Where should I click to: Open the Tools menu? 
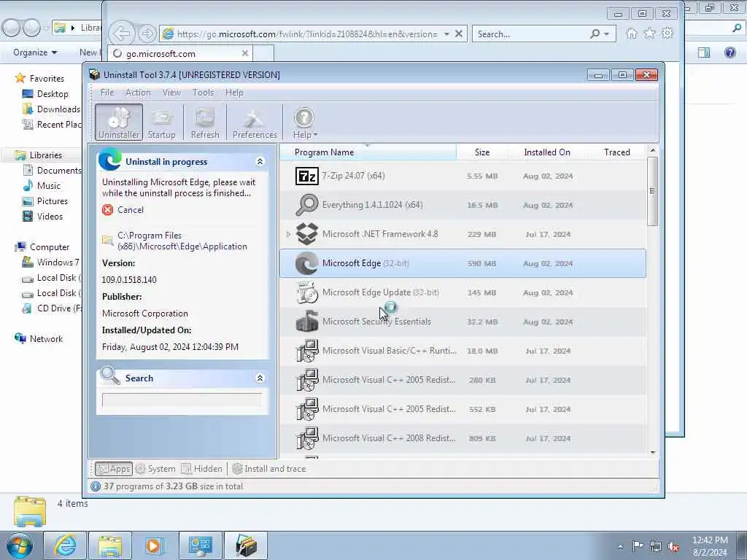[x=203, y=93]
